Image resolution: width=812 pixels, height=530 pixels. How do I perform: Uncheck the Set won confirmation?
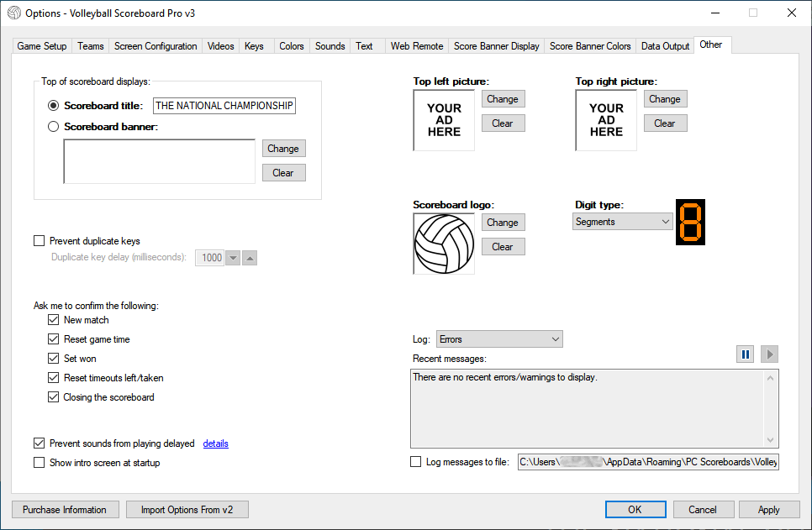tap(54, 359)
